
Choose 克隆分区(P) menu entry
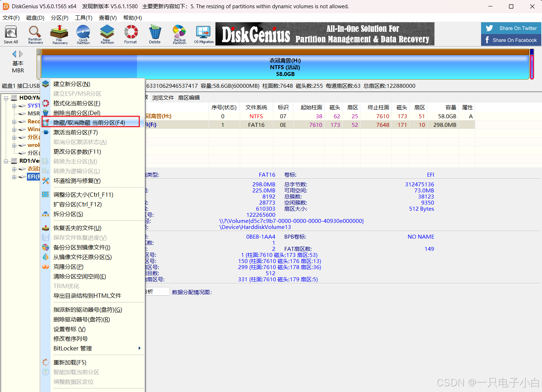[x=92, y=267]
